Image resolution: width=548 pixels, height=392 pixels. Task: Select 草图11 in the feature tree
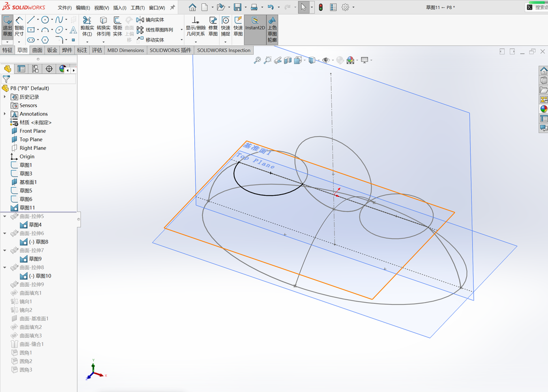pyautogui.click(x=27, y=207)
